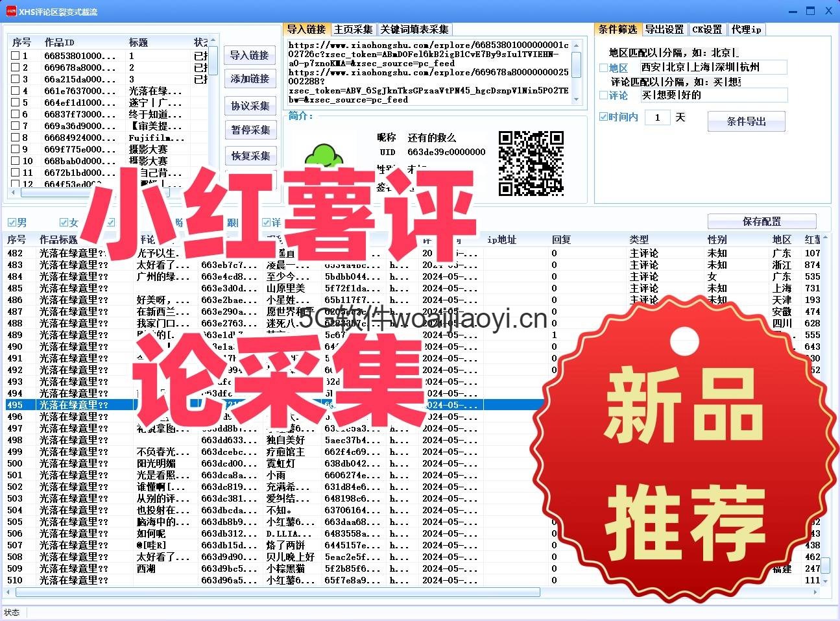Viewport: 840px width, 621px height.
Task: Click nickname 贾虹灯 in the table
Action: (x=281, y=463)
